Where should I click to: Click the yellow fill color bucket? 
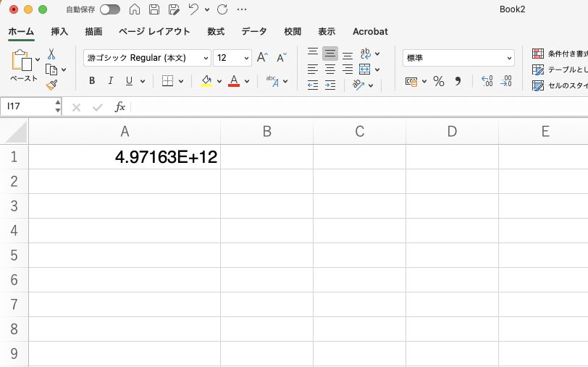[206, 81]
